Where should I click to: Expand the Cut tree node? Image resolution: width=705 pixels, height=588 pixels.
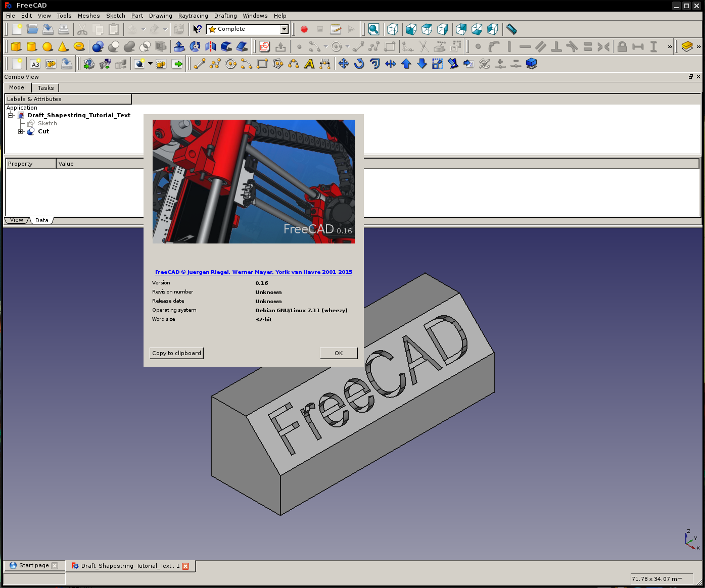[21, 131]
